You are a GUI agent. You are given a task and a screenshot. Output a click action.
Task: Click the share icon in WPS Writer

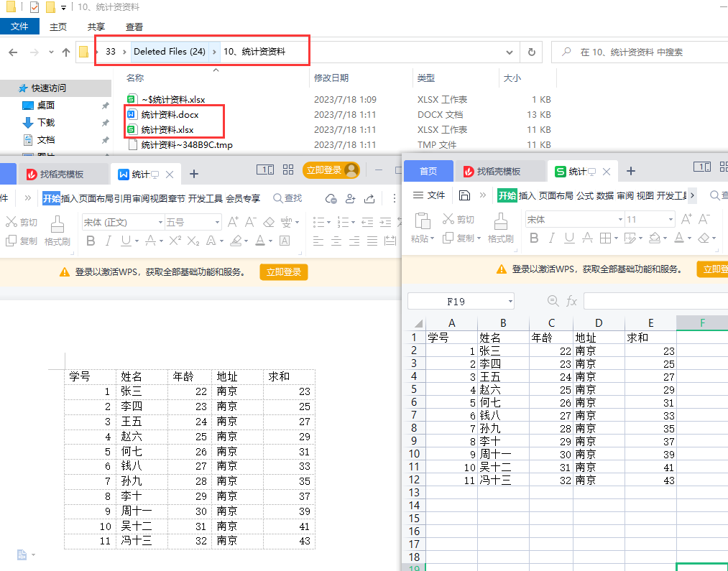pyautogui.click(x=369, y=198)
